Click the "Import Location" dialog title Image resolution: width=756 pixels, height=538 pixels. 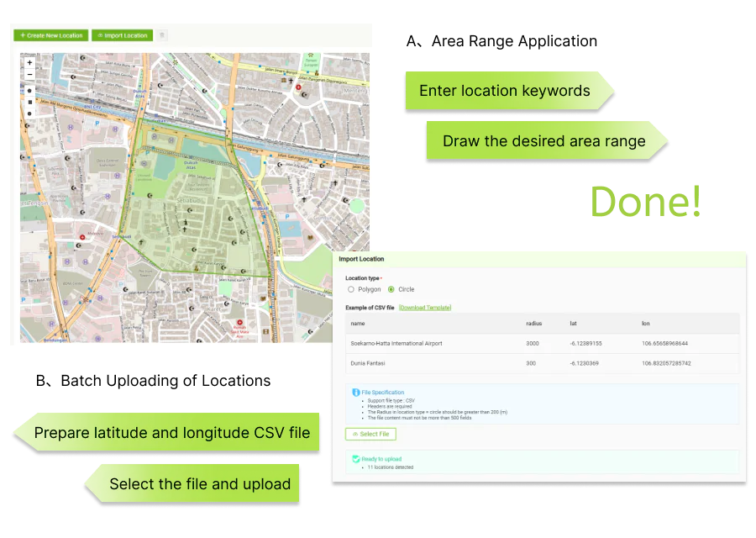coord(361,259)
